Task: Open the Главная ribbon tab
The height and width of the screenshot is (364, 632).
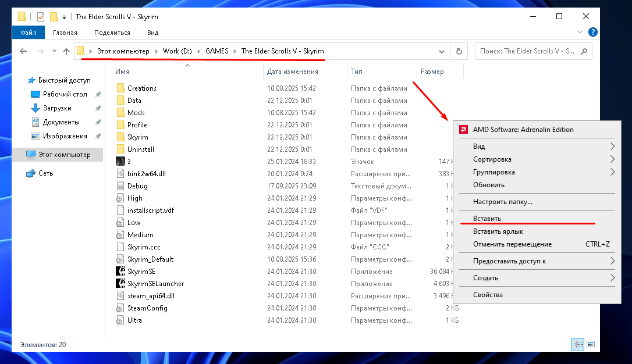Action: [65, 33]
